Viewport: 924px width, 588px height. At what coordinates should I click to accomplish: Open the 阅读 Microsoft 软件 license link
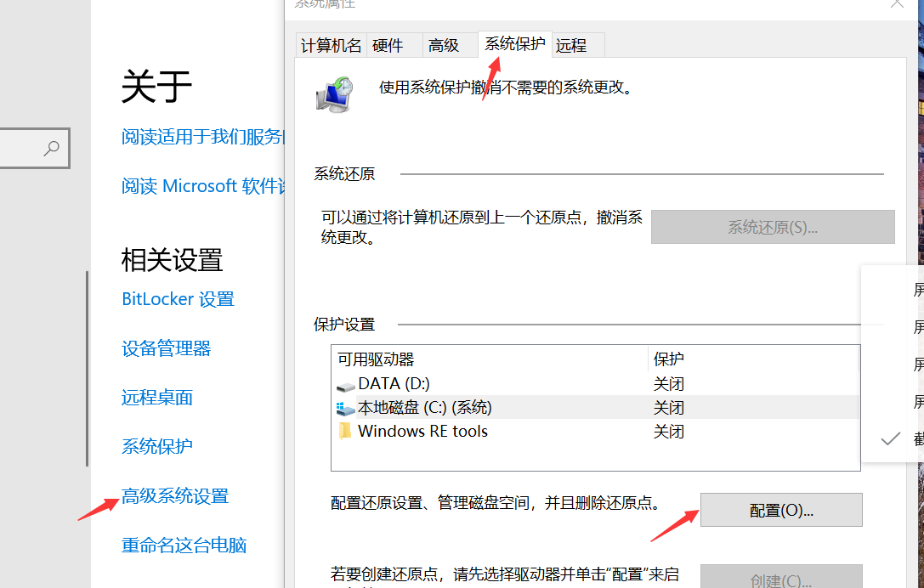pyautogui.click(x=202, y=186)
